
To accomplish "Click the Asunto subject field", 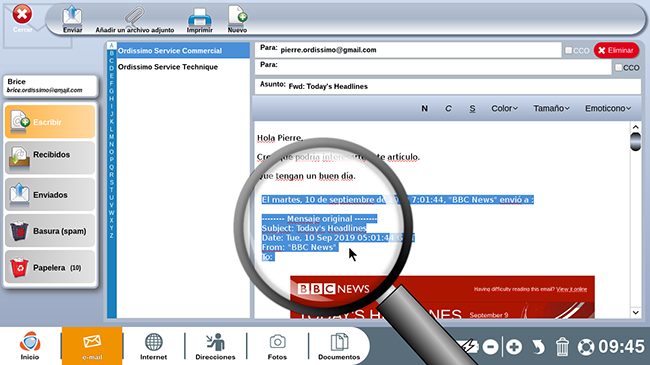I will pos(448,86).
